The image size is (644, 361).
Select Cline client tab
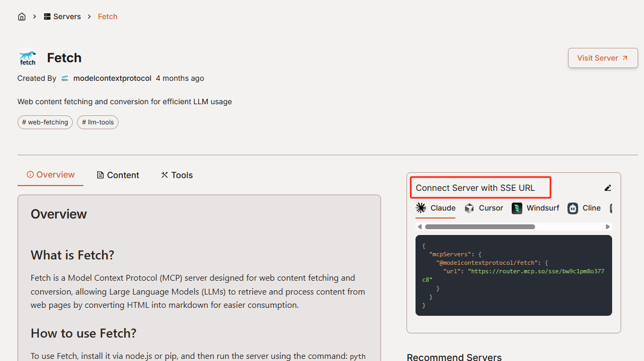584,208
